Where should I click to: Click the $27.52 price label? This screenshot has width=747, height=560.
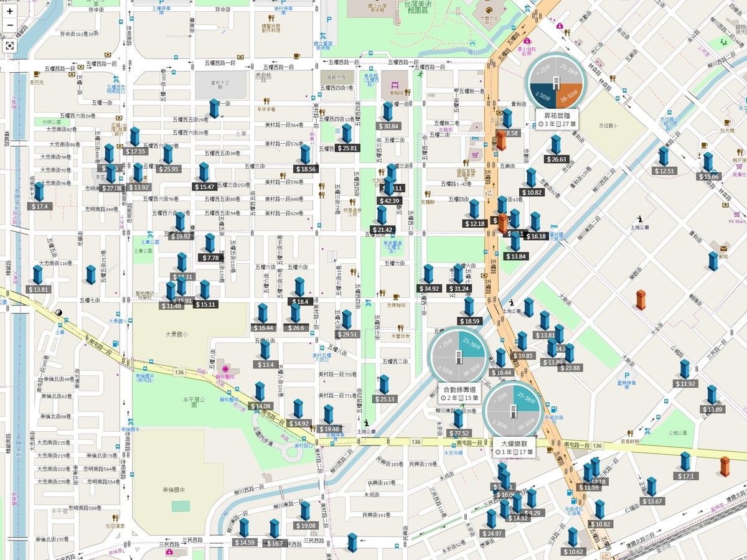[458, 433]
